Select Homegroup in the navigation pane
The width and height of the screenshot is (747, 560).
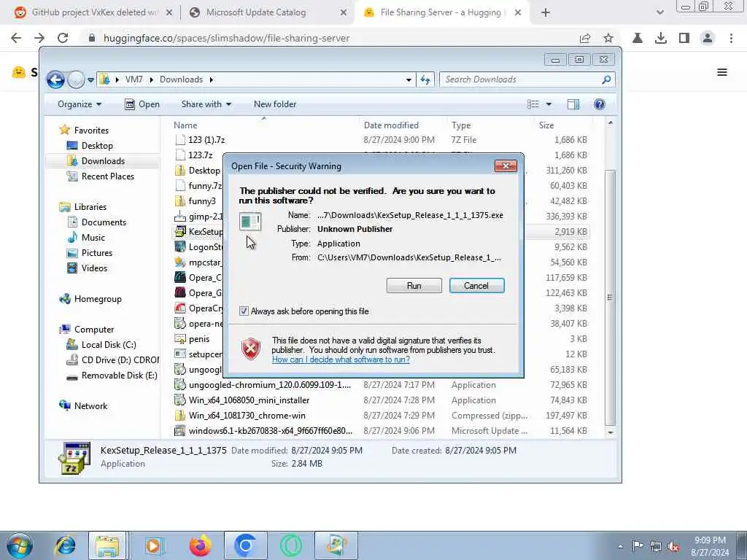(x=98, y=299)
